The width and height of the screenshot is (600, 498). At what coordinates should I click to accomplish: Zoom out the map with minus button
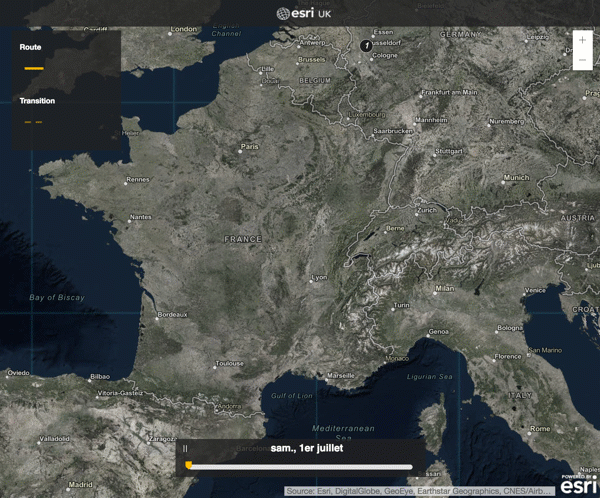click(x=582, y=60)
